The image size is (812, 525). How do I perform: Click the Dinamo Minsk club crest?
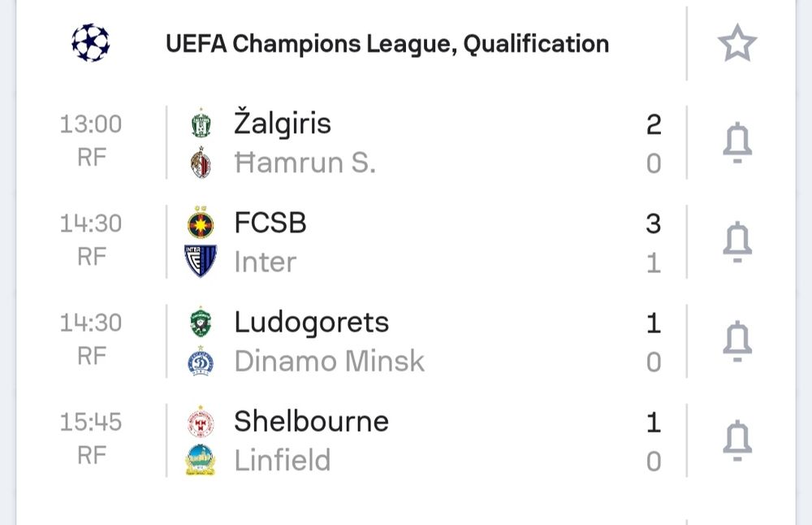201,362
